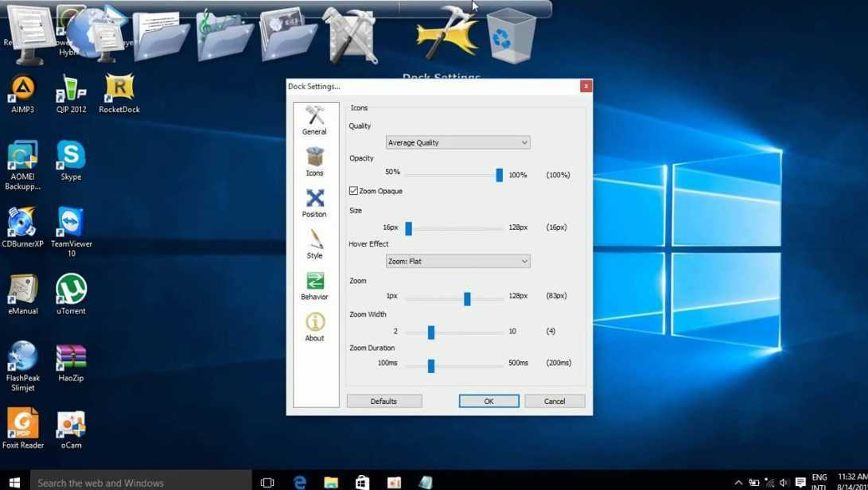Viewport: 868px width, 490px height.
Task: Select the CDBurnerXP desktop icon
Action: 23,228
